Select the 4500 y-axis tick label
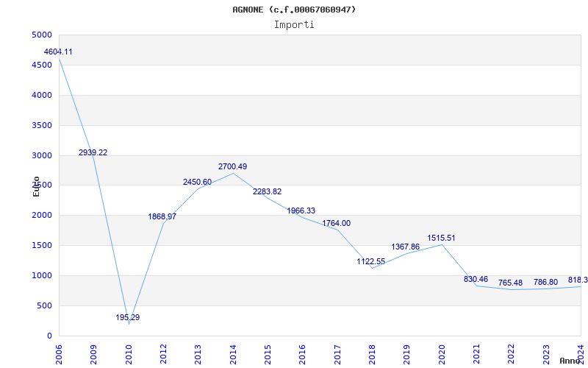Viewport: 588px width, 368px height. (42, 65)
